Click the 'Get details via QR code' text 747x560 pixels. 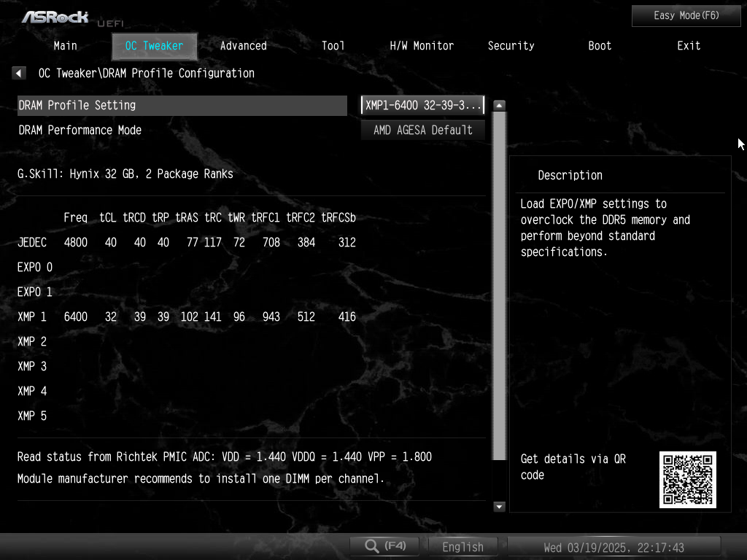pos(573,467)
